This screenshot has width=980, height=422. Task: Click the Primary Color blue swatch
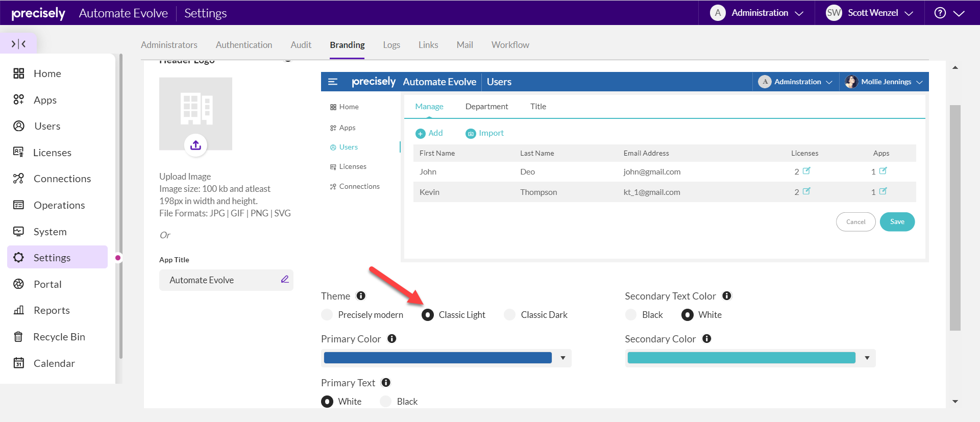pos(438,358)
